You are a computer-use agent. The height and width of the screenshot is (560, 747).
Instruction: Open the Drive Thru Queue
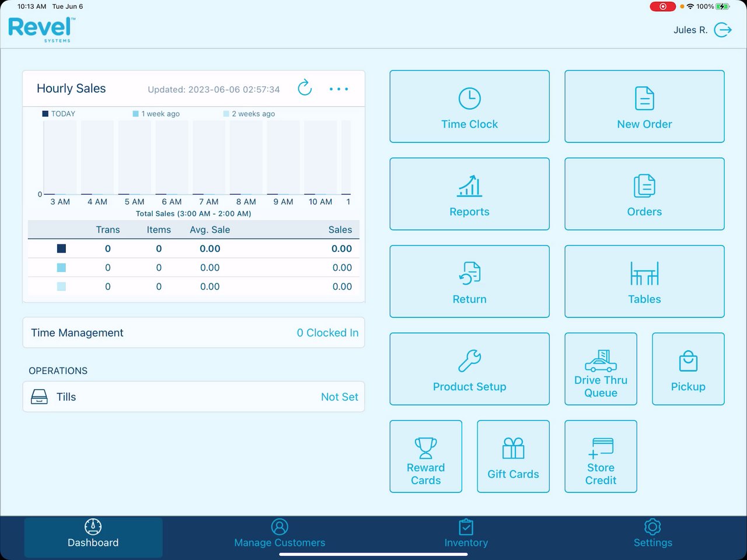click(601, 369)
